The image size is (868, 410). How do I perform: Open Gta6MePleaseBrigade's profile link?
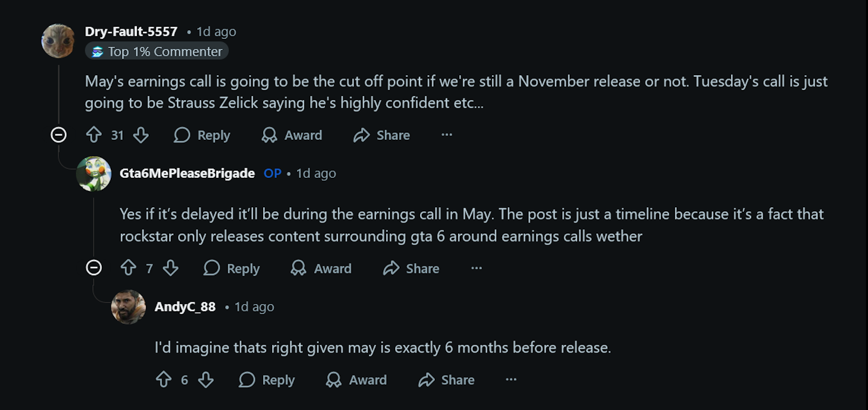click(x=187, y=173)
